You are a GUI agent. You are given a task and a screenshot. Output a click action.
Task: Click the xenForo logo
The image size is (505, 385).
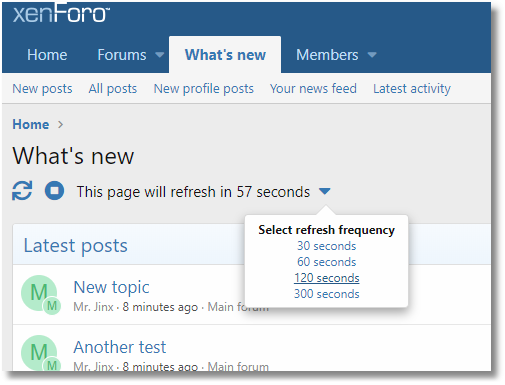tap(61, 13)
